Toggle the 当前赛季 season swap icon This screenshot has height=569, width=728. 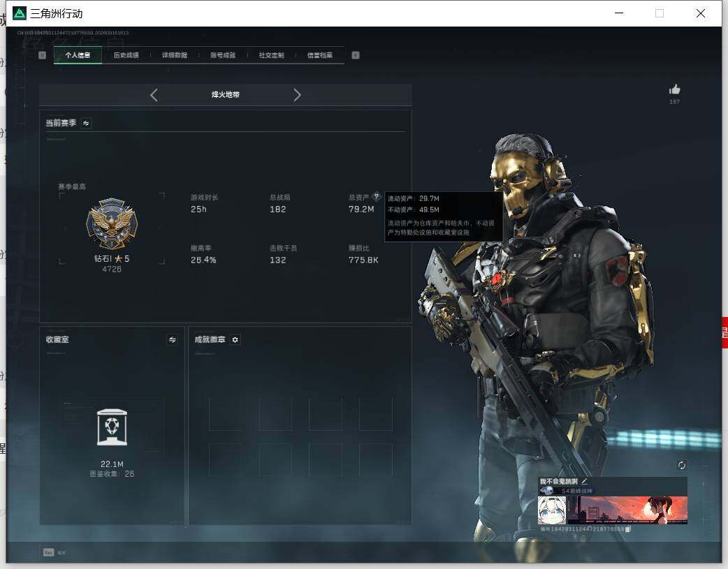86,123
